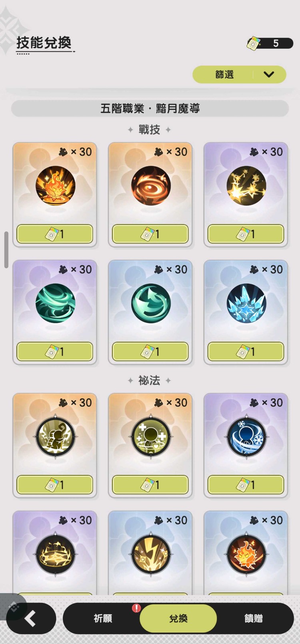Select the fire sprite battle skill icon
Screen dimensions: 300x644
[x=55, y=186]
